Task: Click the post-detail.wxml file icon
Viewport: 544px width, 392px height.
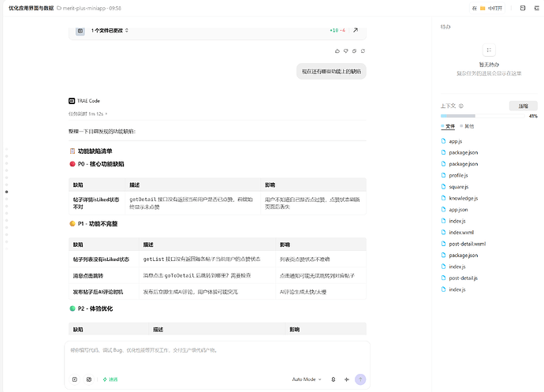Action: click(x=443, y=244)
